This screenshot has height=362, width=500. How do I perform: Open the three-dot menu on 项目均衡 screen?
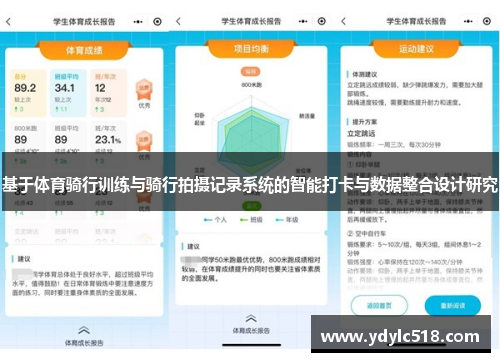303,21
